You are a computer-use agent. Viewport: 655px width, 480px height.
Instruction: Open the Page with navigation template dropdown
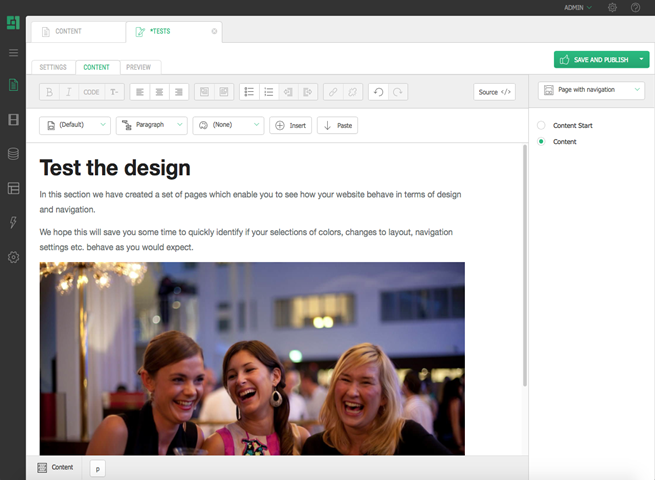click(x=591, y=90)
